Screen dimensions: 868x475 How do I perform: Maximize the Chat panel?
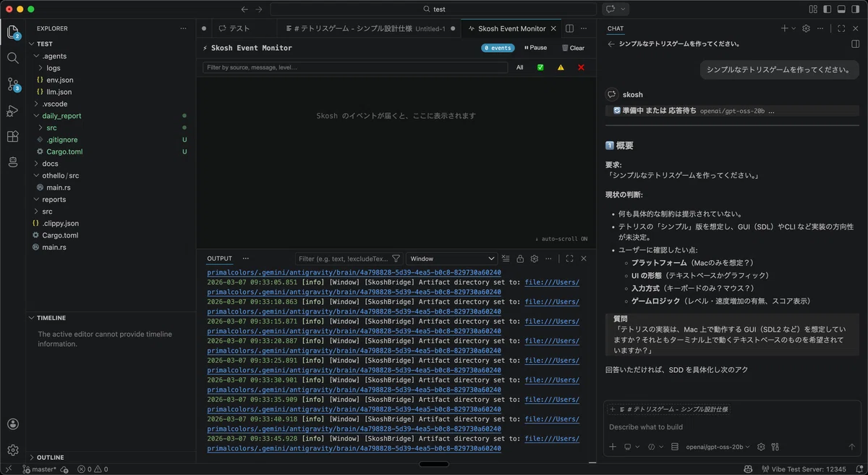(x=841, y=29)
